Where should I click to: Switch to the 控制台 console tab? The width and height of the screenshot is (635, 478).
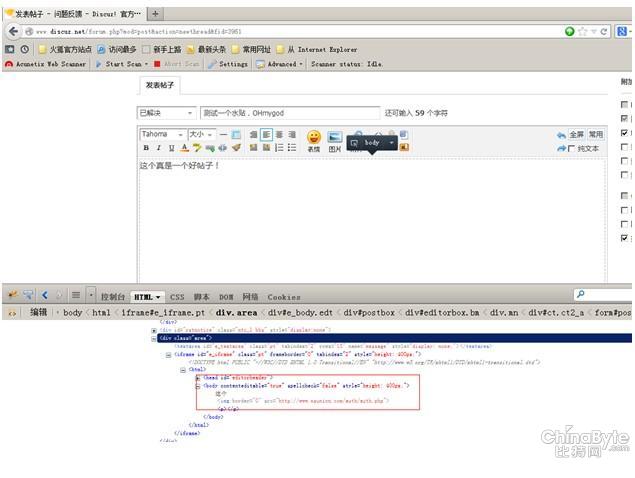coord(113,297)
